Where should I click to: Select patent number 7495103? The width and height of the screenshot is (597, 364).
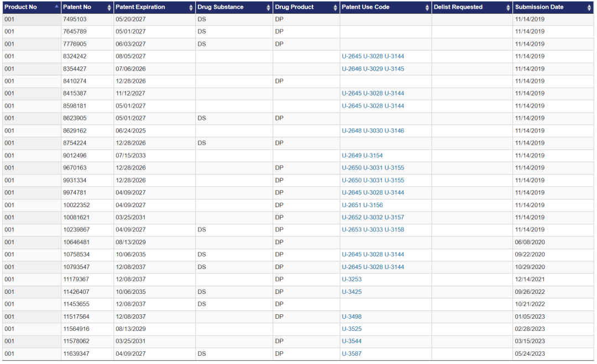pyautogui.click(x=75, y=19)
